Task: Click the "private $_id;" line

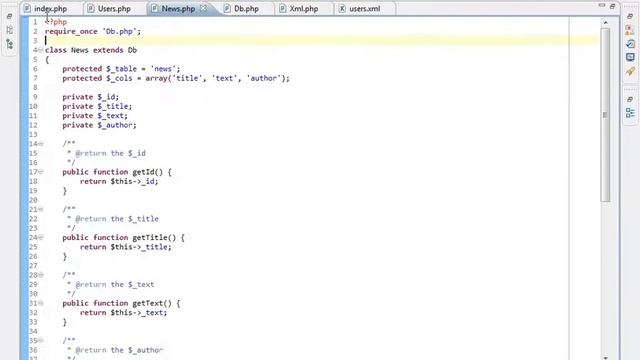Action: pos(90,97)
